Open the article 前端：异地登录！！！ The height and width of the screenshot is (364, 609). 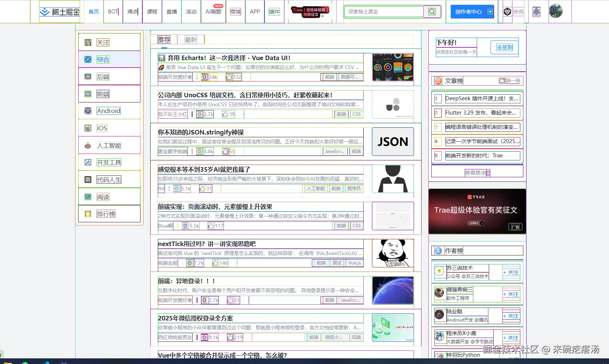click(187, 281)
